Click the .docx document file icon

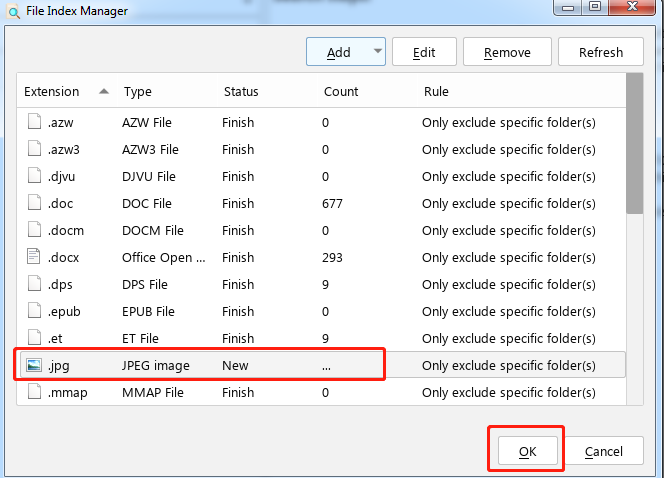(x=34, y=257)
